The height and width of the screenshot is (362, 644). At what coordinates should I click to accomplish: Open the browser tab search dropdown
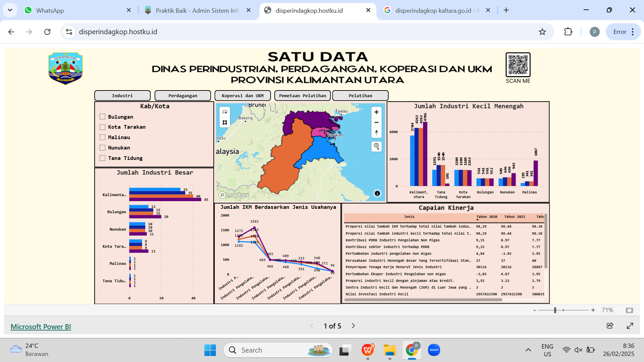(10, 10)
